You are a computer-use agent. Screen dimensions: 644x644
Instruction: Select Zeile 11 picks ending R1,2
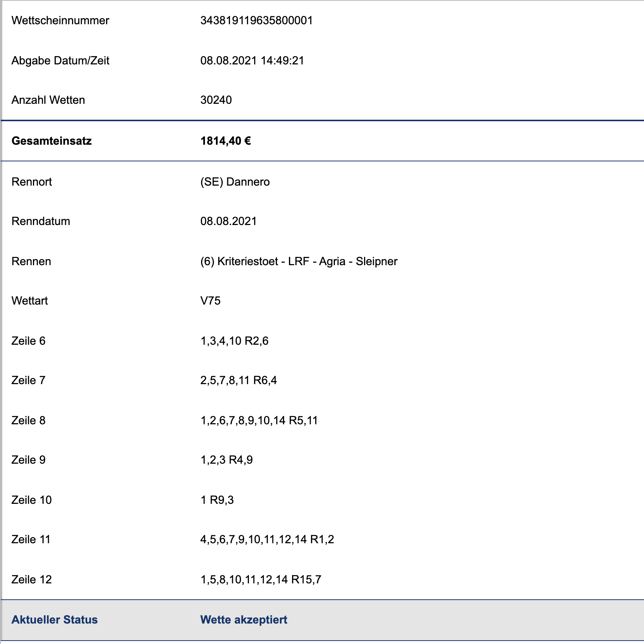(x=267, y=539)
